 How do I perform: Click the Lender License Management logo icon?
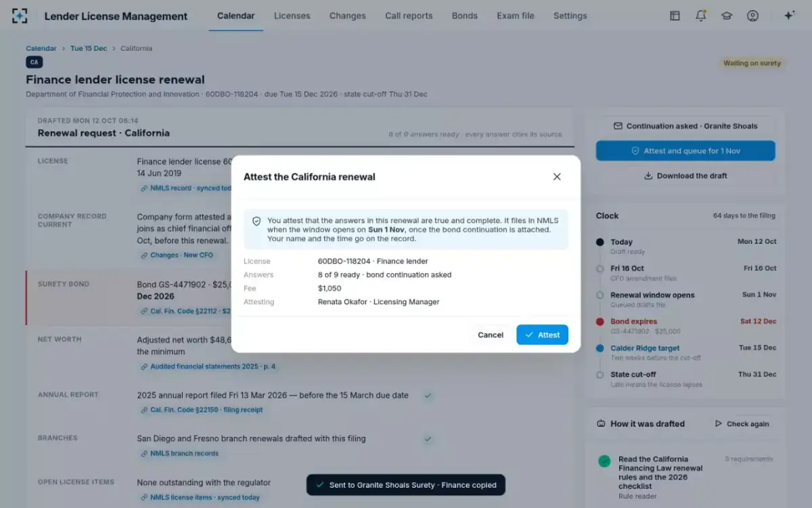(x=20, y=16)
